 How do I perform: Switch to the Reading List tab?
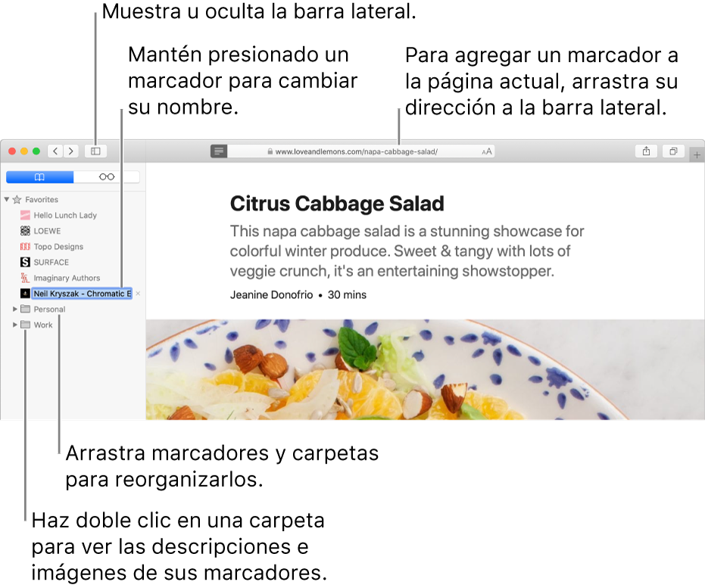coord(107,177)
